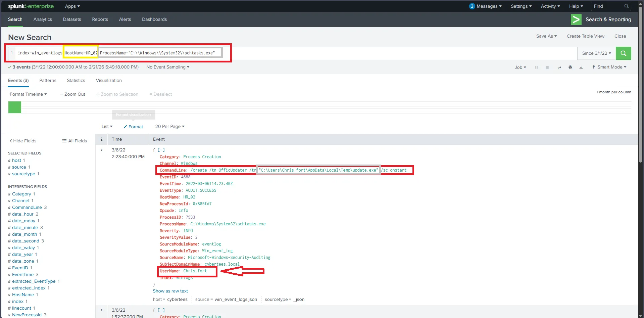Click the Close link at top right
Viewport: 644px width, 318px height.
620,36
